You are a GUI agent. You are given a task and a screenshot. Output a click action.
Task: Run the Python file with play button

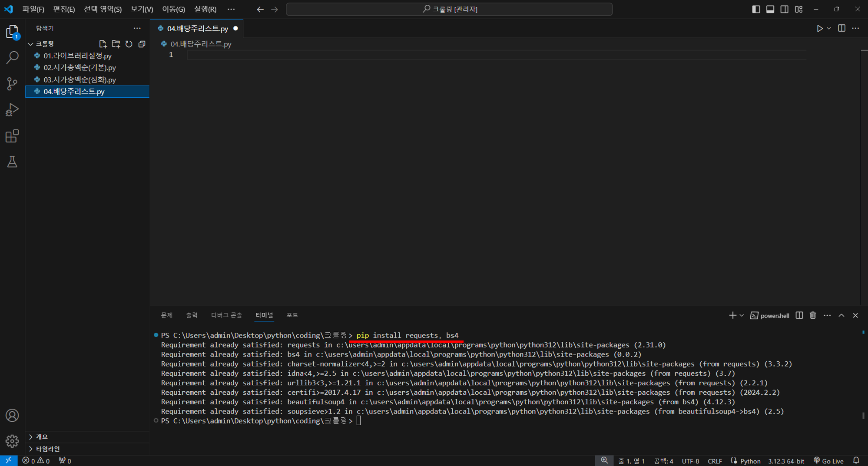tap(819, 29)
